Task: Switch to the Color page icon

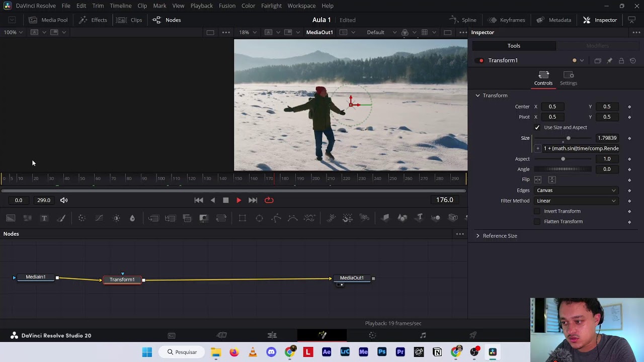Action: 372,335
